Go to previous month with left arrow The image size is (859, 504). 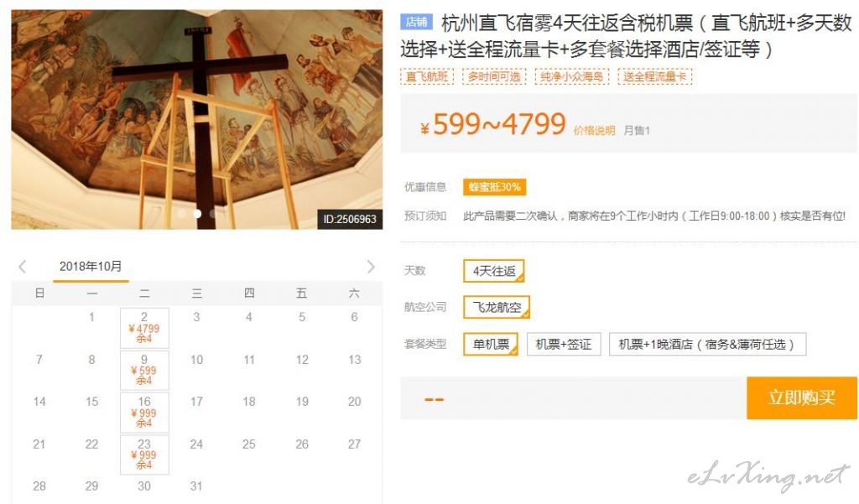(x=23, y=267)
